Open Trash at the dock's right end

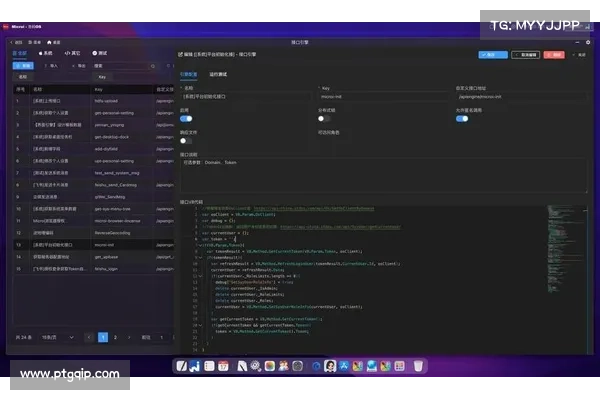coord(417,366)
